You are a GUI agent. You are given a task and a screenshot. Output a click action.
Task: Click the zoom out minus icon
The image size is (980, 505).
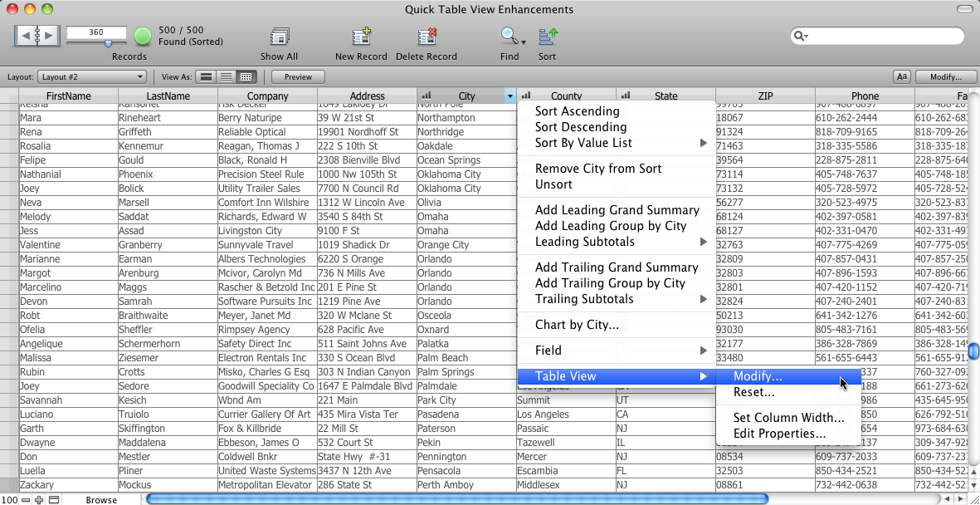25,499
